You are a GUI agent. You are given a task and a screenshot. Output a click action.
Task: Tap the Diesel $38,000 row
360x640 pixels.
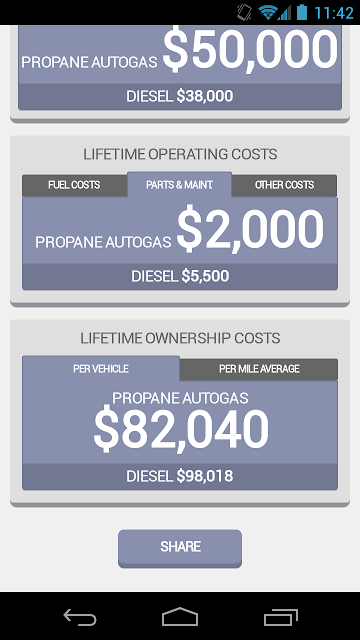coord(180,97)
